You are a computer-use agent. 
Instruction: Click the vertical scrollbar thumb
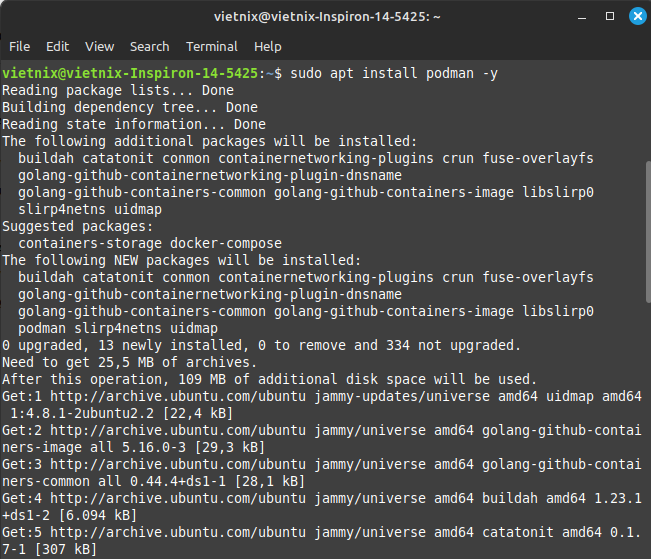[648, 232]
